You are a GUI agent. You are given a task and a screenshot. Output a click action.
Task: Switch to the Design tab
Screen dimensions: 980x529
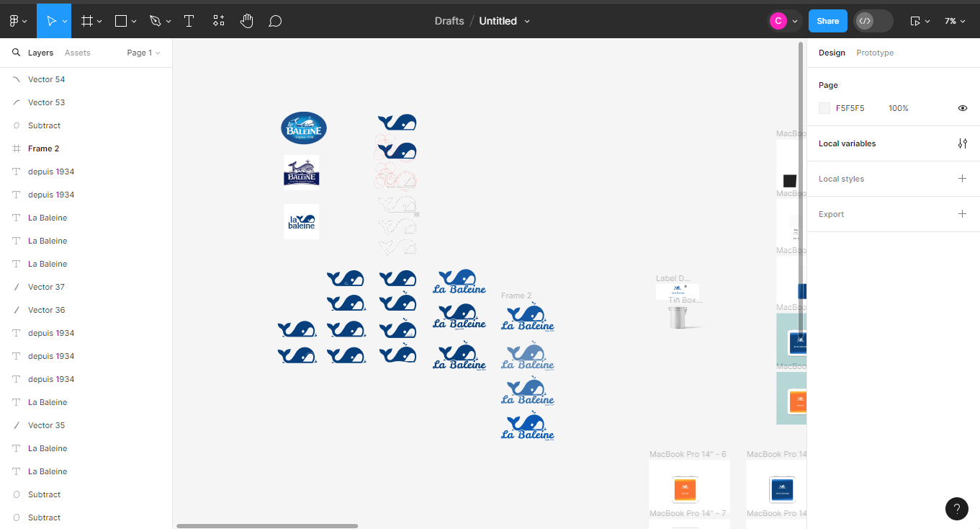(832, 53)
